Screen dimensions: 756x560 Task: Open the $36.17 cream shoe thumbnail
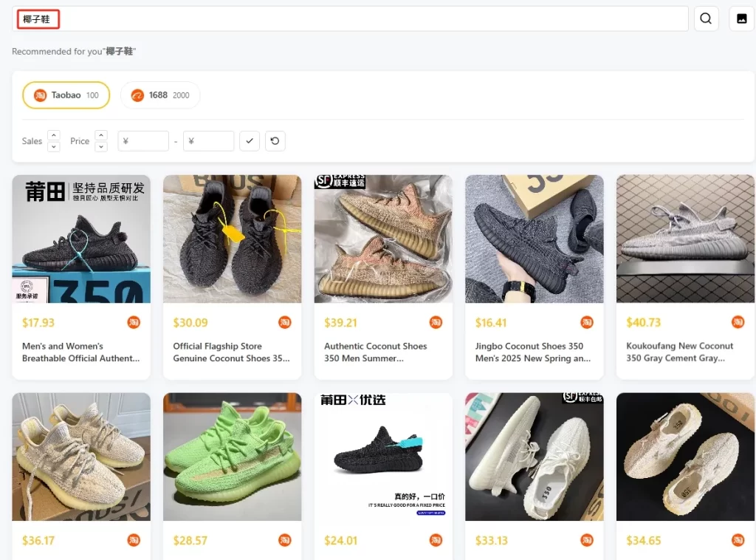tap(81, 457)
